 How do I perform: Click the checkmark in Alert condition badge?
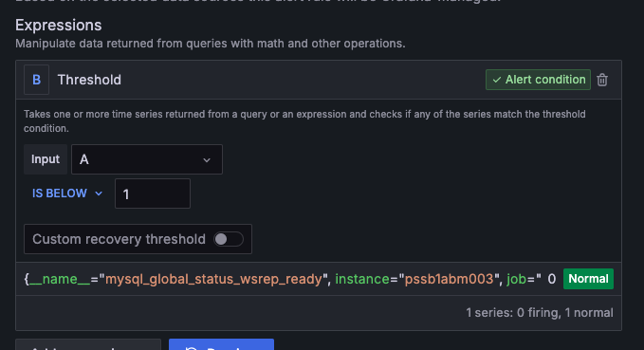497,80
